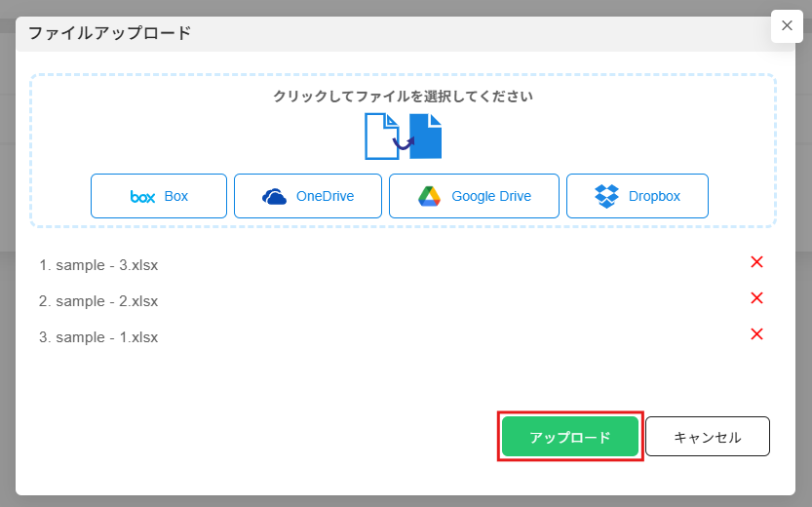Cancel with the キャンセル button
The width and height of the screenshot is (812, 507).
point(708,437)
